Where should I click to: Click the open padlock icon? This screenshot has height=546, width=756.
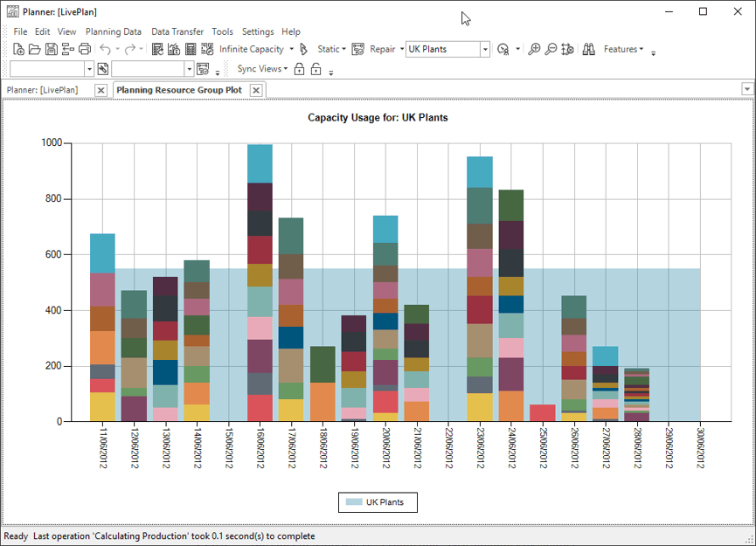pyautogui.click(x=316, y=69)
